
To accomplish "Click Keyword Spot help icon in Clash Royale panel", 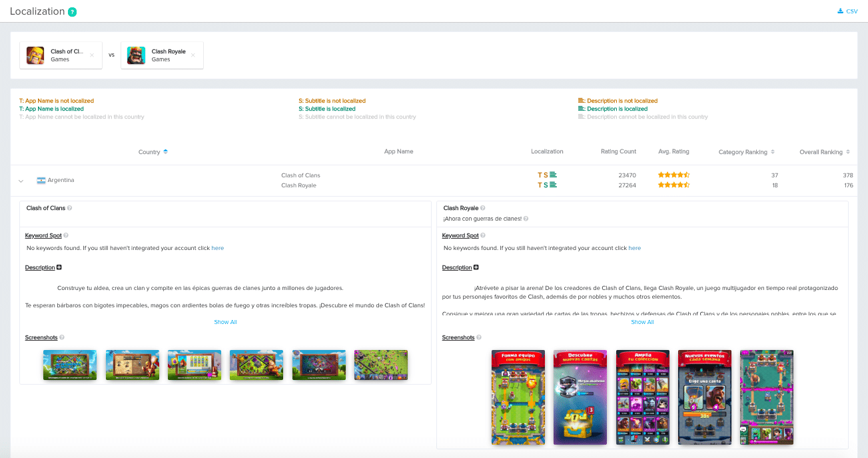I will (x=483, y=235).
